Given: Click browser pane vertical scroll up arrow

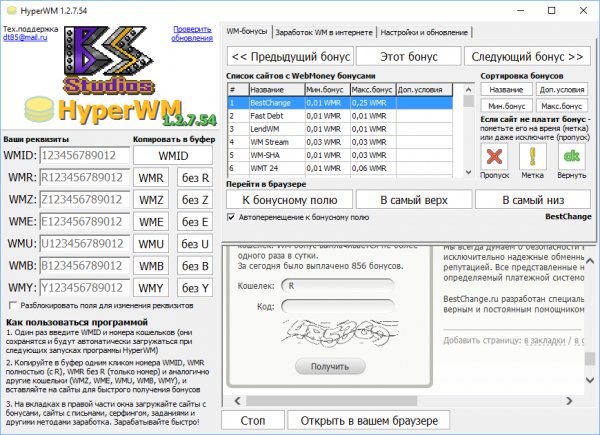Looking at the screenshot, I should [590, 261].
